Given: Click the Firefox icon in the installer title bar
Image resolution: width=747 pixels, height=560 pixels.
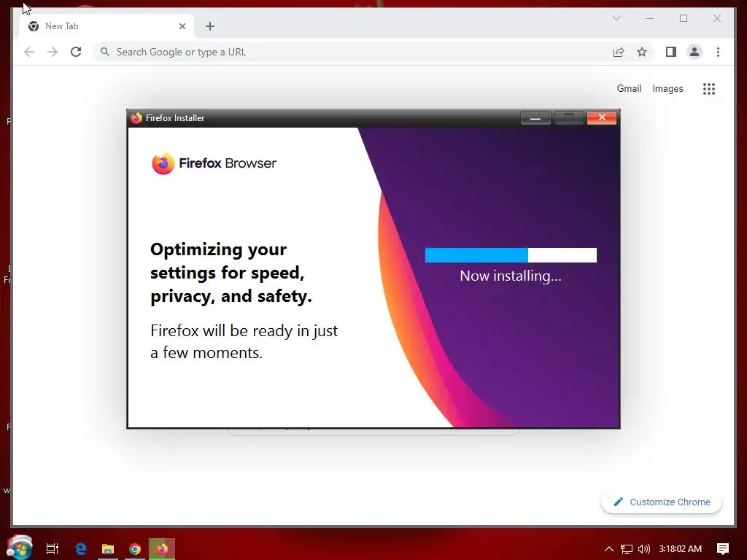Looking at the screenshot, I should 136,117.
